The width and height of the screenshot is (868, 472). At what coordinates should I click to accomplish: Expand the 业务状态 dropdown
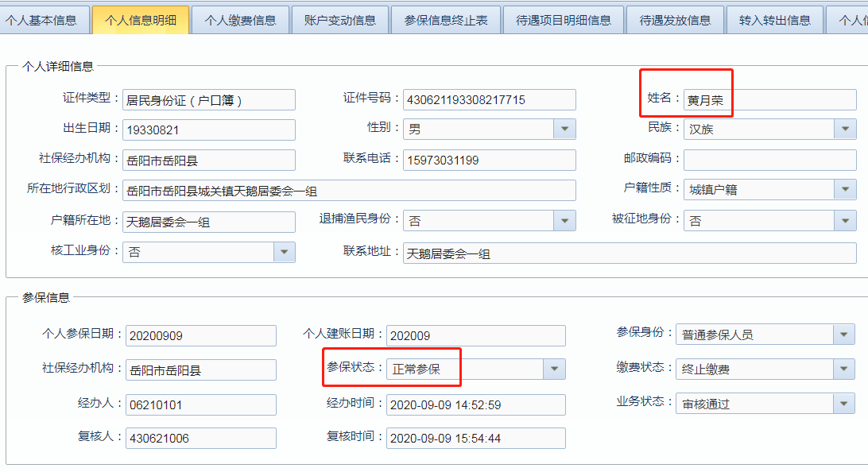tap(844, 404)
